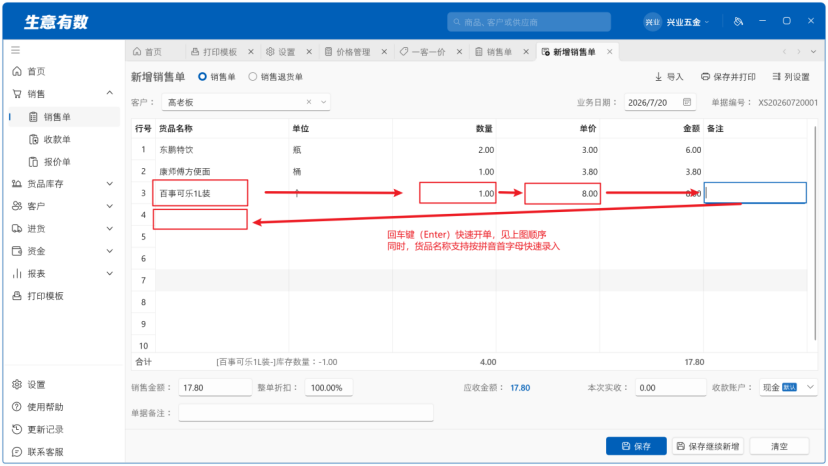
Task: Close the 价格管理 tab
Action: (x=384, y=52)
